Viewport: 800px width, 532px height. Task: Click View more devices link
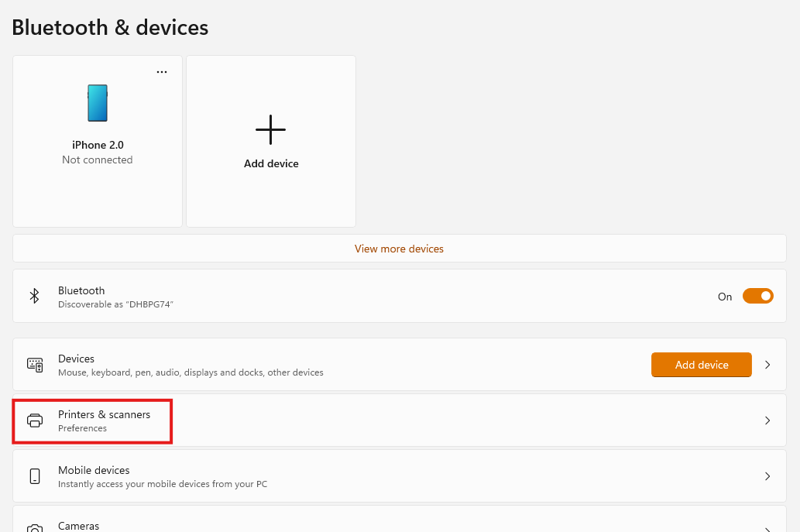pos(399,249)
